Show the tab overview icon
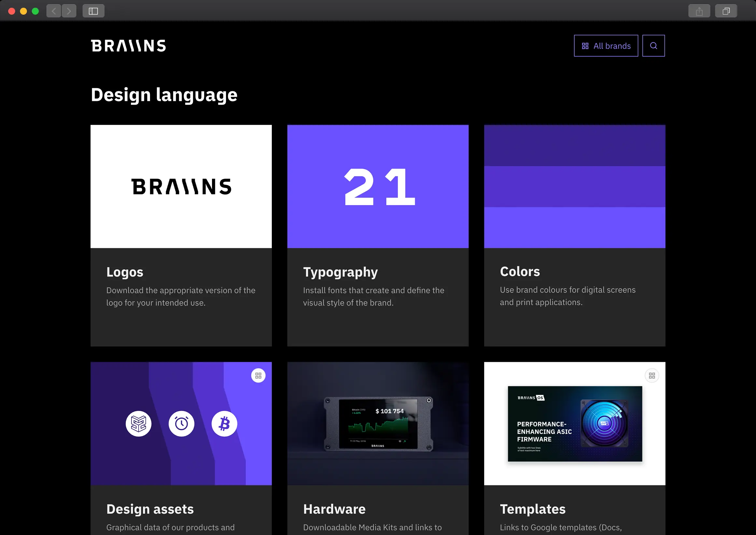The width and height of the screenshot is (756, 535). [x=726, y=11]
